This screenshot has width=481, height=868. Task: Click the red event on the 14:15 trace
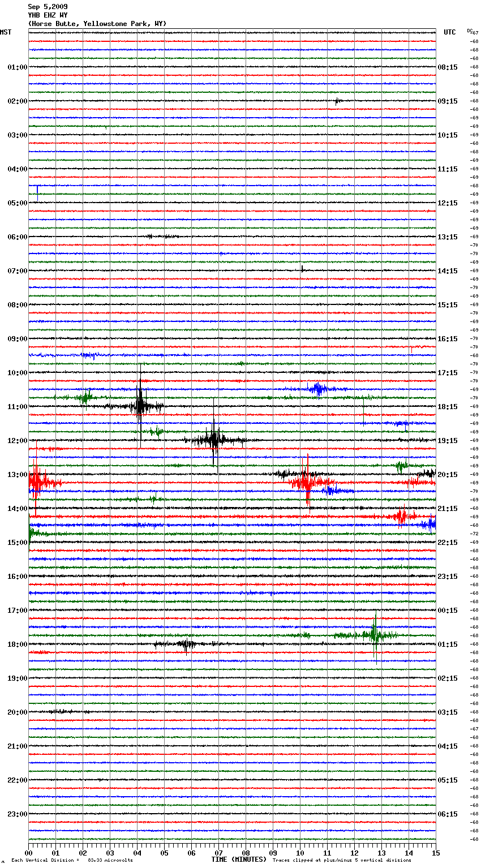[401, 516]
